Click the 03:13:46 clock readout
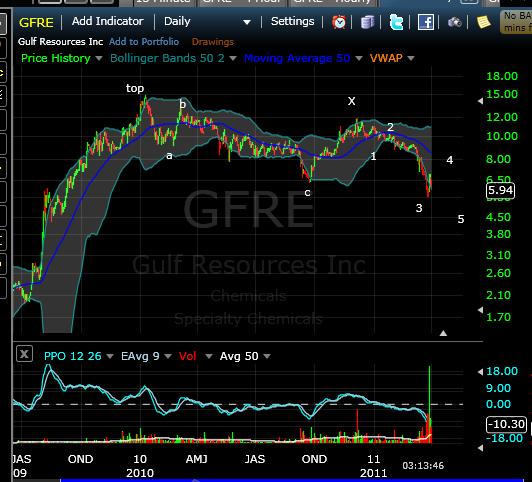The height and width of the screenshot is (482, 532). click(423, 466)
